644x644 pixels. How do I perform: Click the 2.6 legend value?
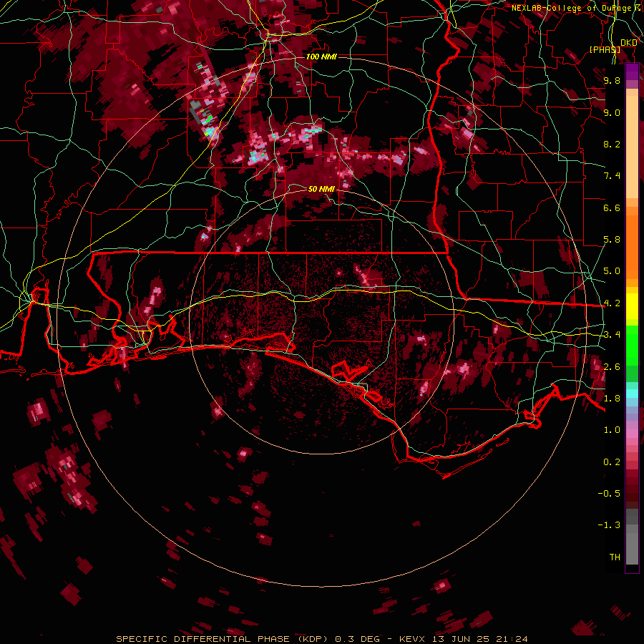pos(612,366)
